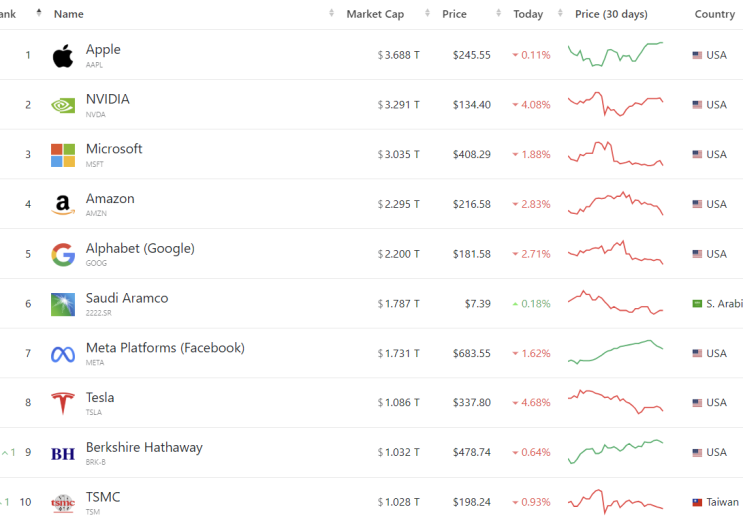743x522 pixels.
Task: Click the Microsoft four-square logo
Action: pos(63,155)
